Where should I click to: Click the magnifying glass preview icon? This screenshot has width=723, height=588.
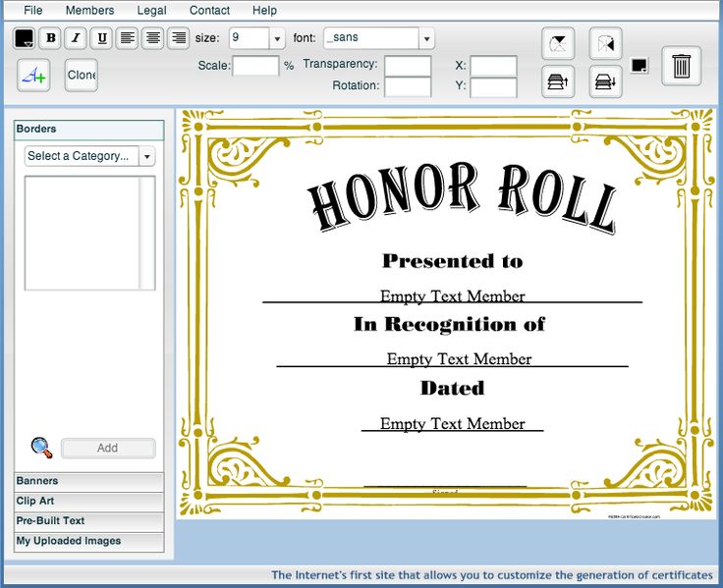[41, 448]
